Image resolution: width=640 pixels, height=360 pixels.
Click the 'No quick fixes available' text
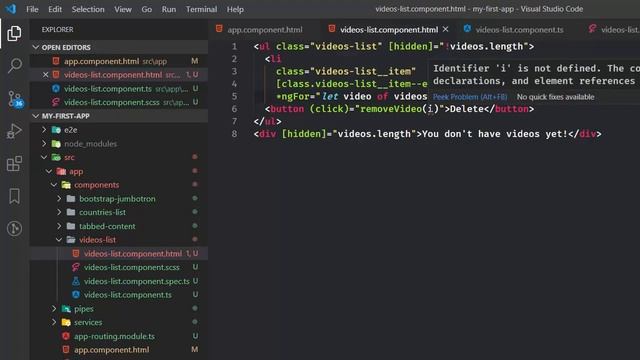(556, 97)
